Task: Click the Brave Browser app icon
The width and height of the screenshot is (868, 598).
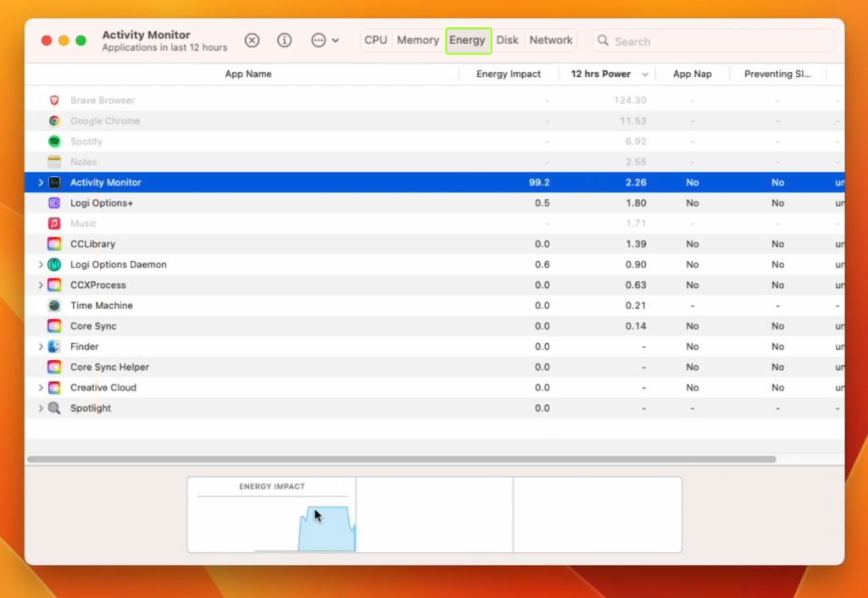Action: coord(54,100)
